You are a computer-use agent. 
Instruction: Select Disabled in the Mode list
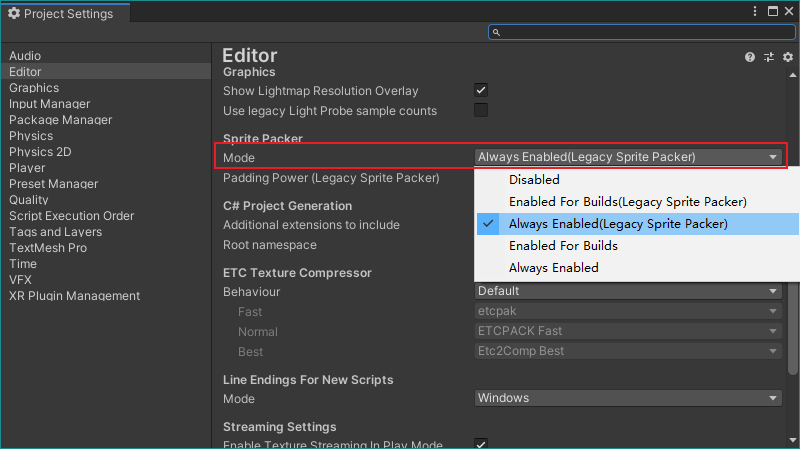coord(534,180)
